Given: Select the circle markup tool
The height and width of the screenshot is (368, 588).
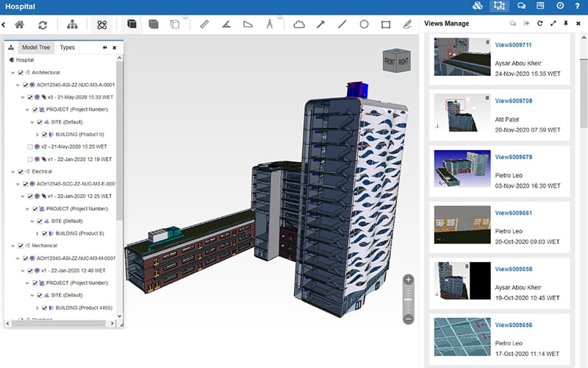Looking at the screenshot, I should point(364,24).
